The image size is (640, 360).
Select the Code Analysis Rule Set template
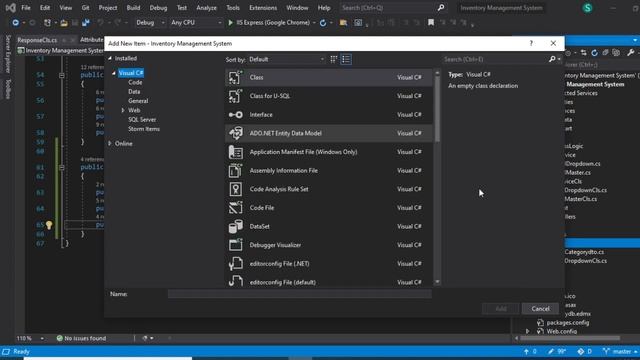[329, 189]
